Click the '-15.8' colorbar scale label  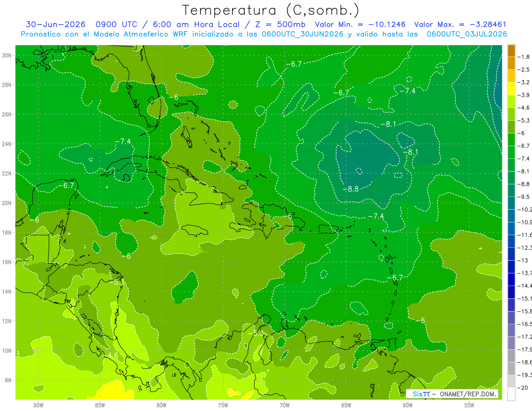coord(525,311)
